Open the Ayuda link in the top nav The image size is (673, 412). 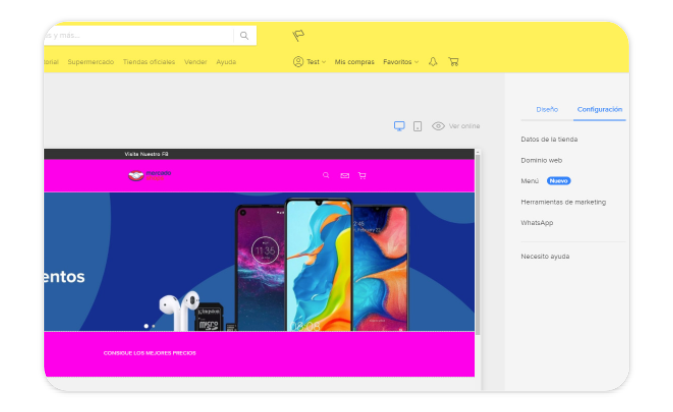click(x=226, y=62)
